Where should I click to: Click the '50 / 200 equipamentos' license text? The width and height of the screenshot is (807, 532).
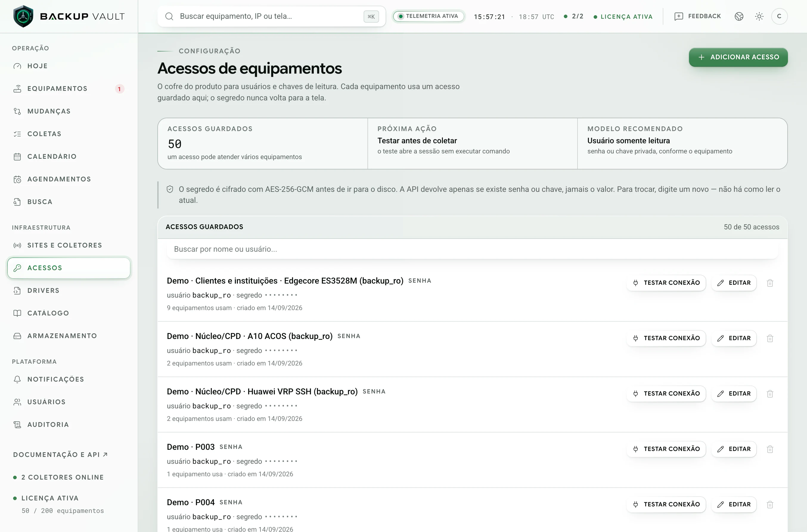pyautogui.click(x=63, y=511)
